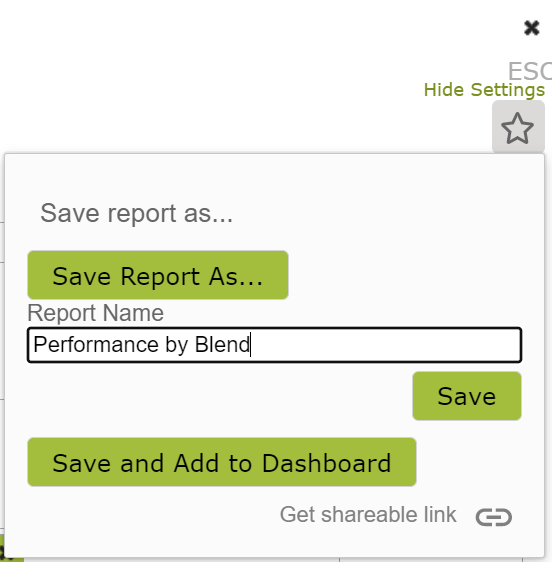
Task: Click Save and Add to Dashboard
Action: [222, 462]
